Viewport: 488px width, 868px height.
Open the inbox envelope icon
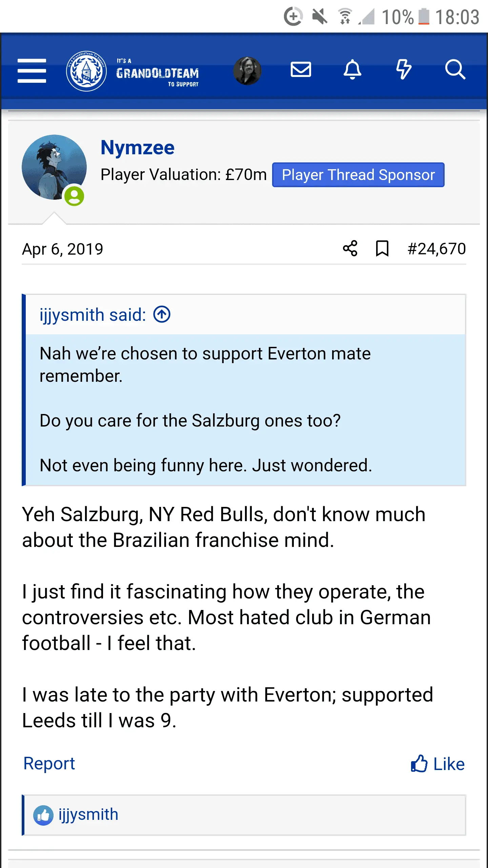(301, 70)
